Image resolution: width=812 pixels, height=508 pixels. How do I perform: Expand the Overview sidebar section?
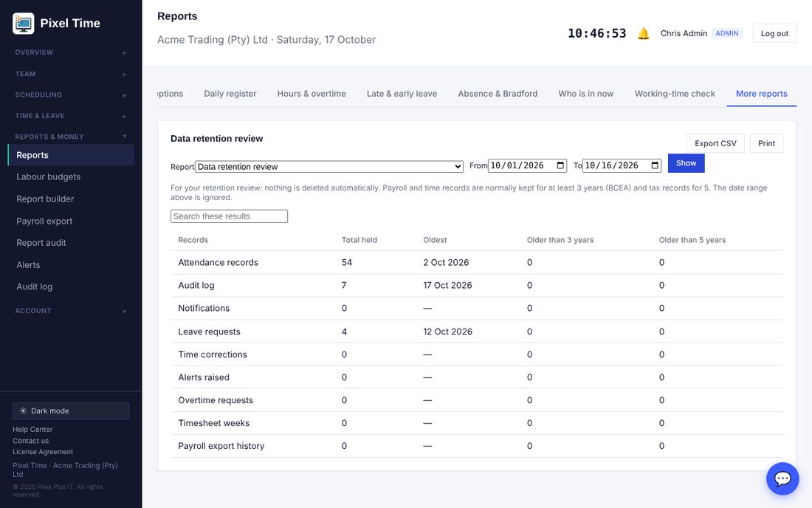71,52
